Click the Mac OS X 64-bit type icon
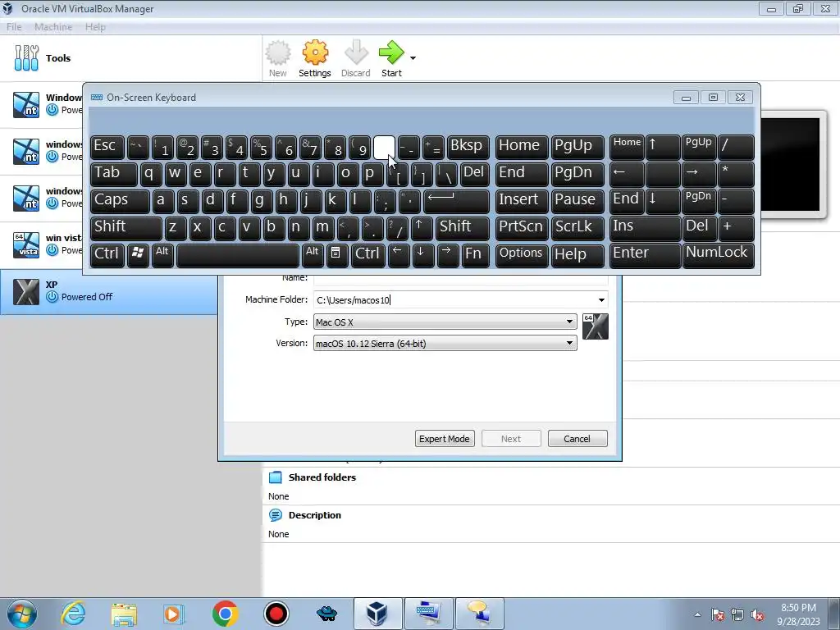Image resolution: width=840 pixels, height=630 pixels. (596, 326)
